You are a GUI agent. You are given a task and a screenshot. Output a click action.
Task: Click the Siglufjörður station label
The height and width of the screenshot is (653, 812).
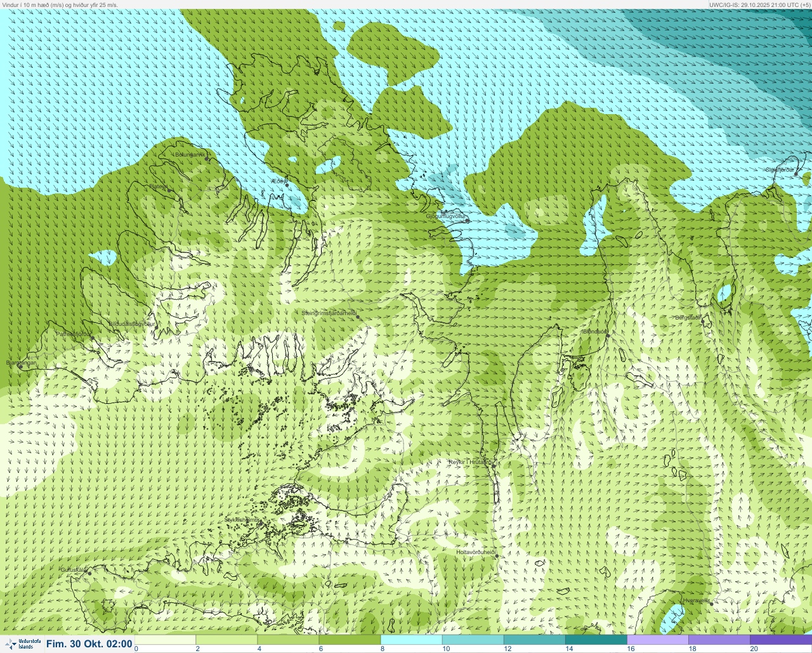click(780, 170)
